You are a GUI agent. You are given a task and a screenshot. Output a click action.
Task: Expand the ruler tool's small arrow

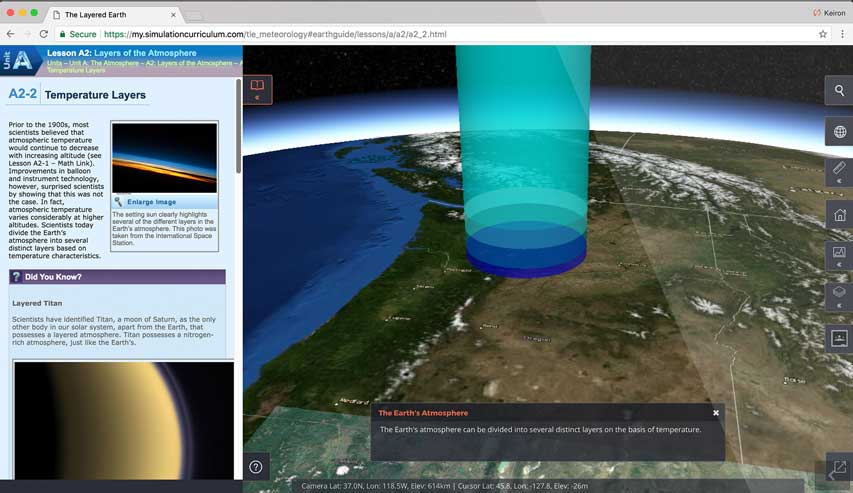click(839, 181)
